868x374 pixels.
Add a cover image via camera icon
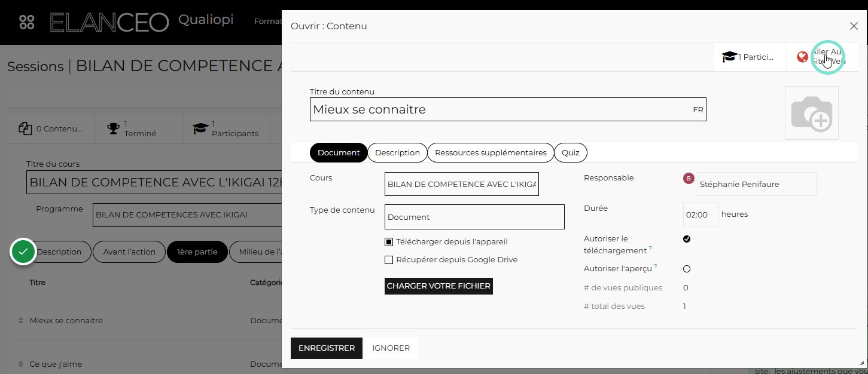pyautogui.click(x=811, y=113)
